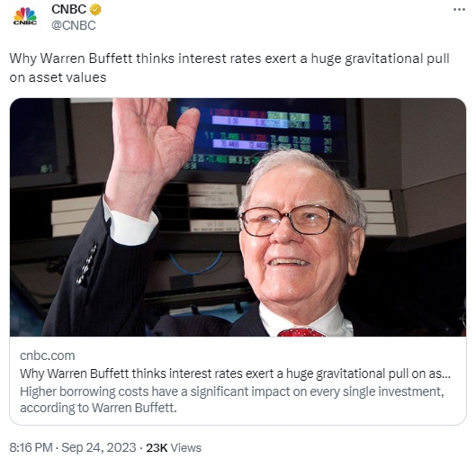
Task: Open the CNBC peacock logo avatar
Action: 25,17
